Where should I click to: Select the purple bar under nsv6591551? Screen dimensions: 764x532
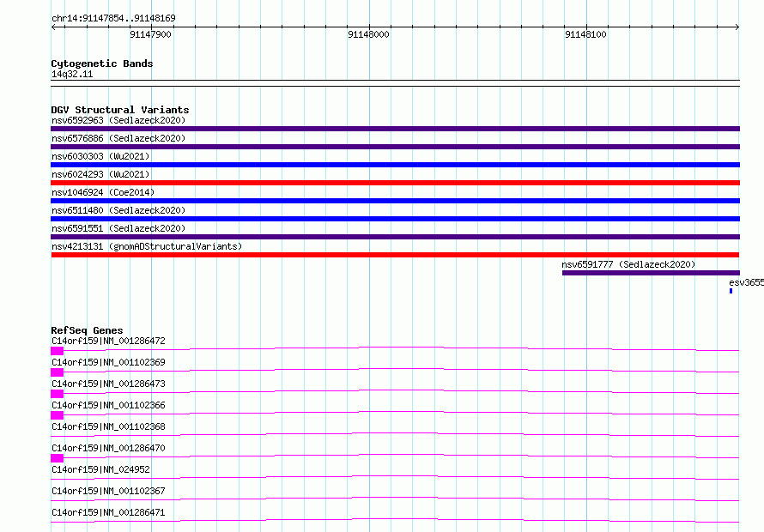[x=395, y=237]
